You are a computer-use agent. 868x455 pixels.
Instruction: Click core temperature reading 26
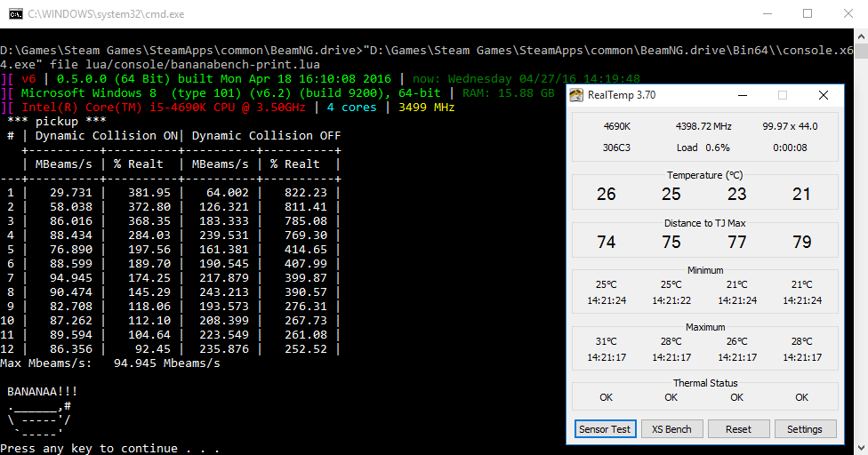tap(607, 194)
